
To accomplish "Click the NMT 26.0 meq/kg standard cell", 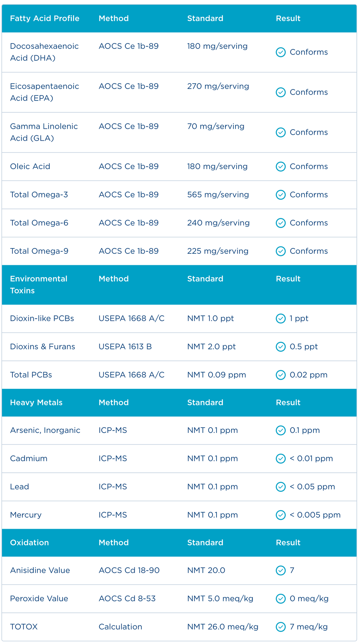I will click(223, 627).
